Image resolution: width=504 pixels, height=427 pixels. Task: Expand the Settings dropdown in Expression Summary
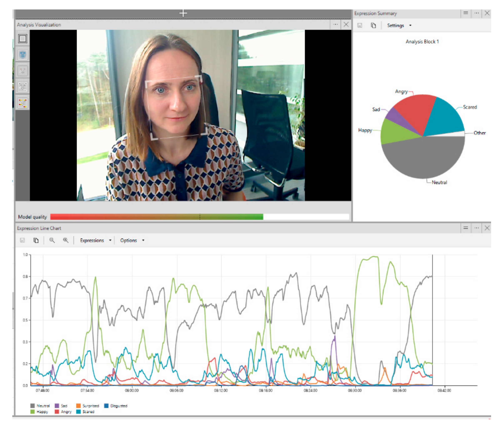point(399,25)
